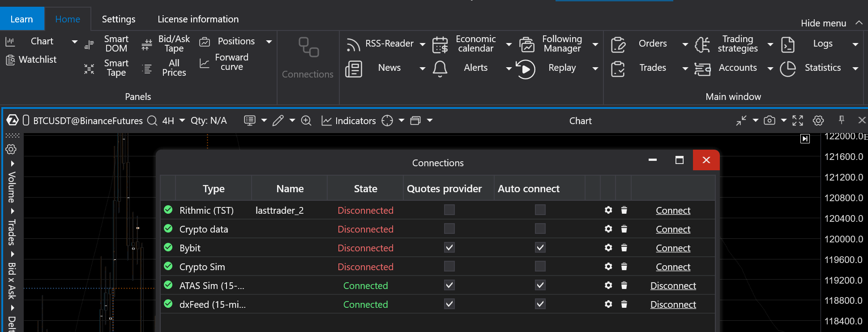The image size is (868, 332).
Task: Switch to the Settings tab
Action: point(119,19)
